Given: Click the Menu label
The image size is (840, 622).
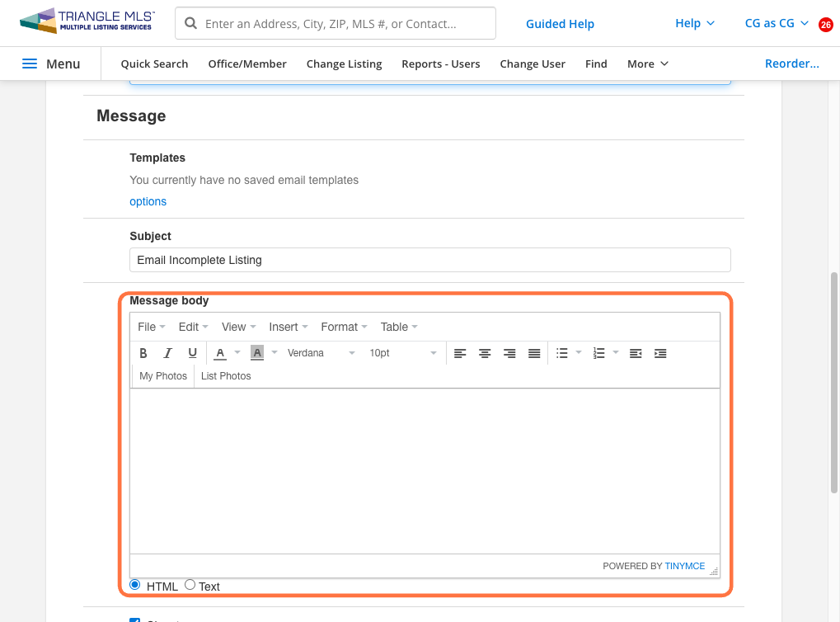Looking at the screenshot, I should click(63, 64).
